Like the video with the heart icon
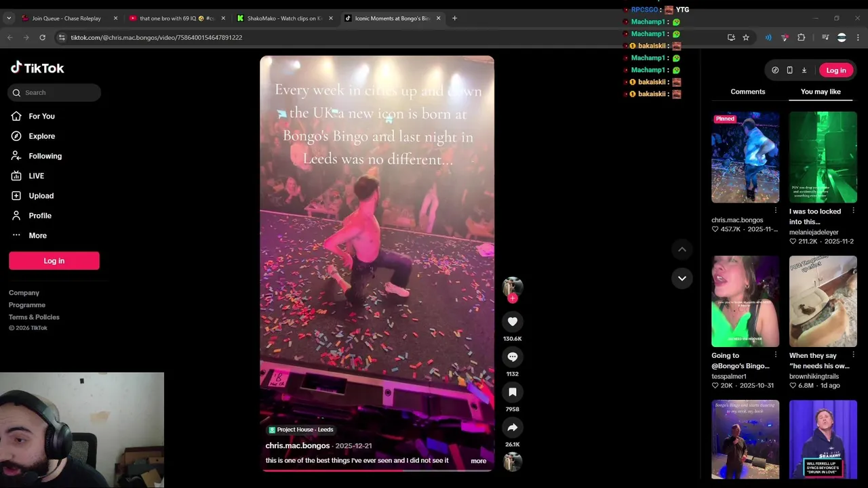The image size is (868, 488). (x=513, y=321)
